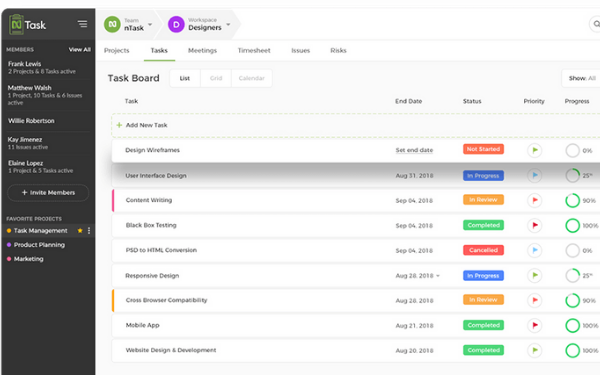The image size is (600, 375).
Task: Click priority flag for PSD to HTML Conversion
Action: tap(535, 250)
